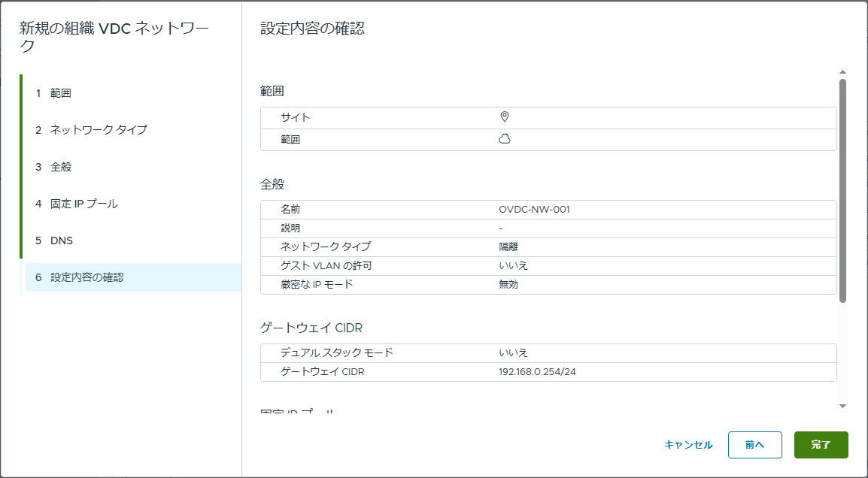The height and width of the screenshot is (478, 868).
Task: Click the 名前 row label
Action: (290, 210)
